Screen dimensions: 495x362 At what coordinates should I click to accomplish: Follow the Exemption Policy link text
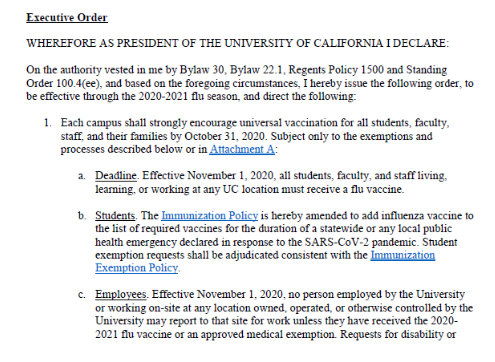(137, 268)
